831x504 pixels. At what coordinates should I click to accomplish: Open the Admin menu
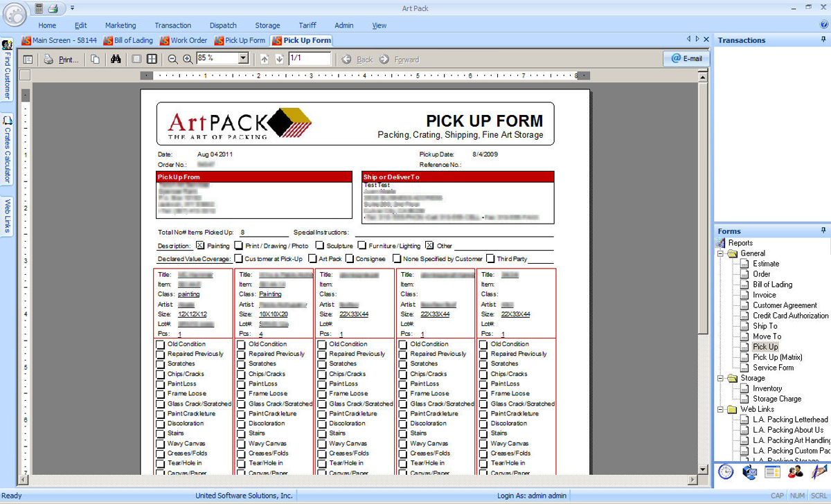tap(344, 26)
